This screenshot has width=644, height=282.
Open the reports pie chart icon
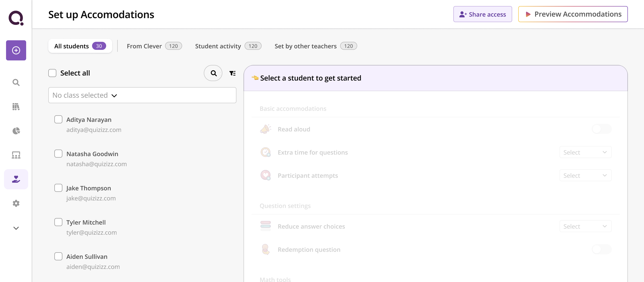pyautogui.click(x=16, y=131)
